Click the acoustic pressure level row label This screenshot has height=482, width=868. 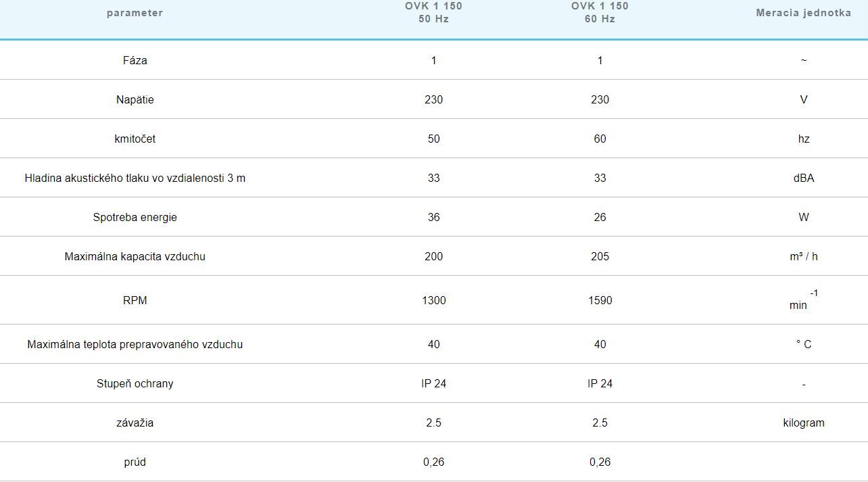pos(135,178)
